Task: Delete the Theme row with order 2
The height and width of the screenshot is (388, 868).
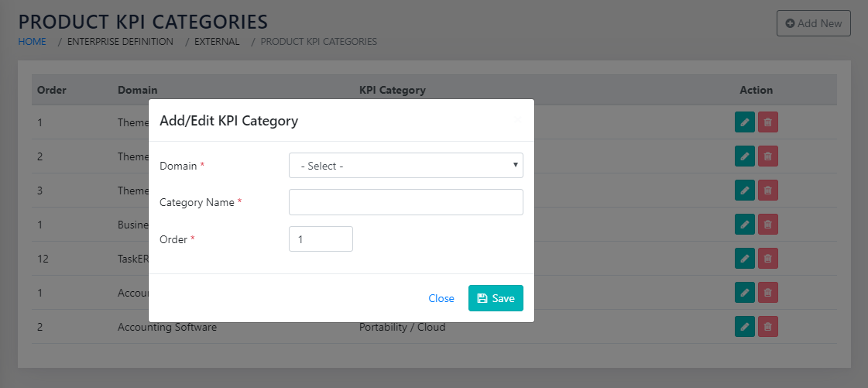Action: point(767,156)
